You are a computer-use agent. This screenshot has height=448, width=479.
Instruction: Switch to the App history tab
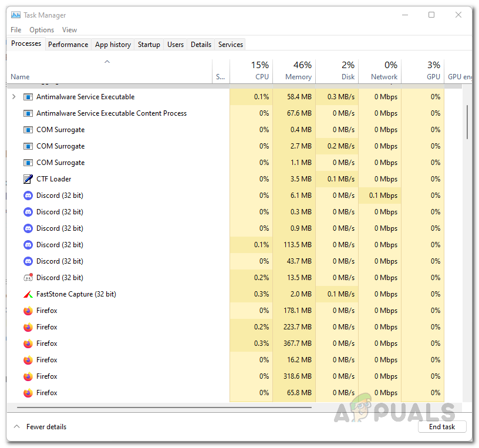pos(113,45)
